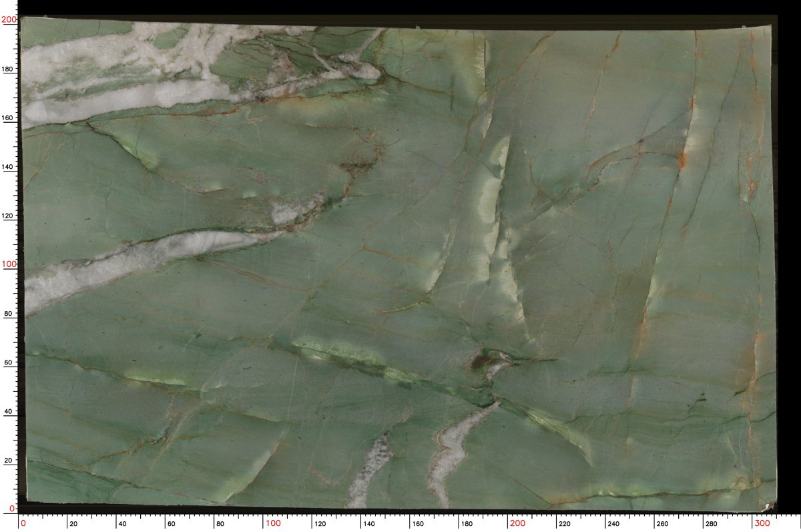Screen dimensions: 801x532
Task: Click the 280 mark on the horizontal ruler
Action: pyautogui.click(x=712, y=525)
